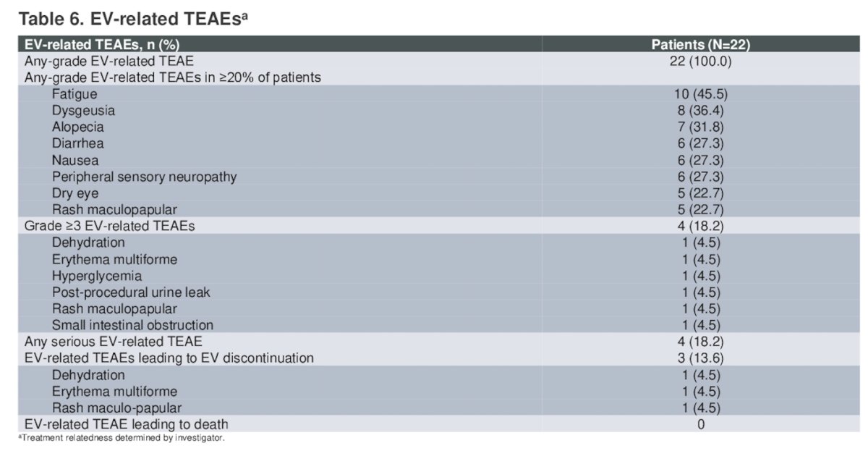
Task: Click the Grade ≥3 EV-related TEAEs row
Action: click(443, 226)
